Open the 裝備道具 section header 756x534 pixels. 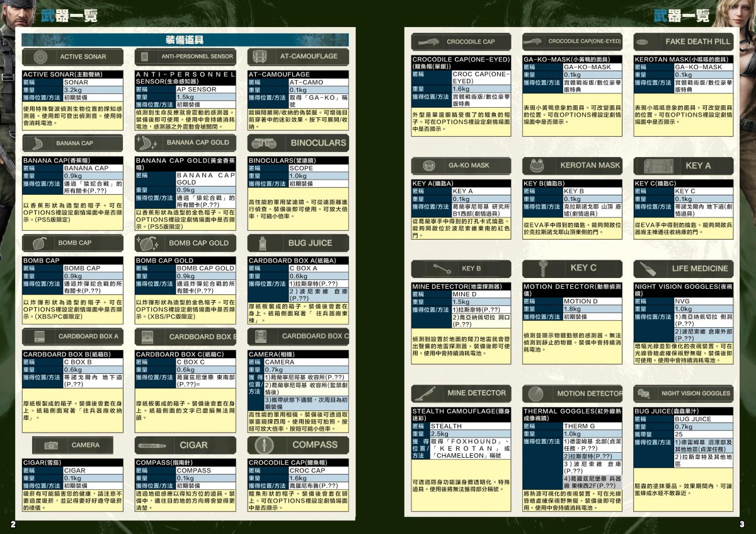coord(185,40)
